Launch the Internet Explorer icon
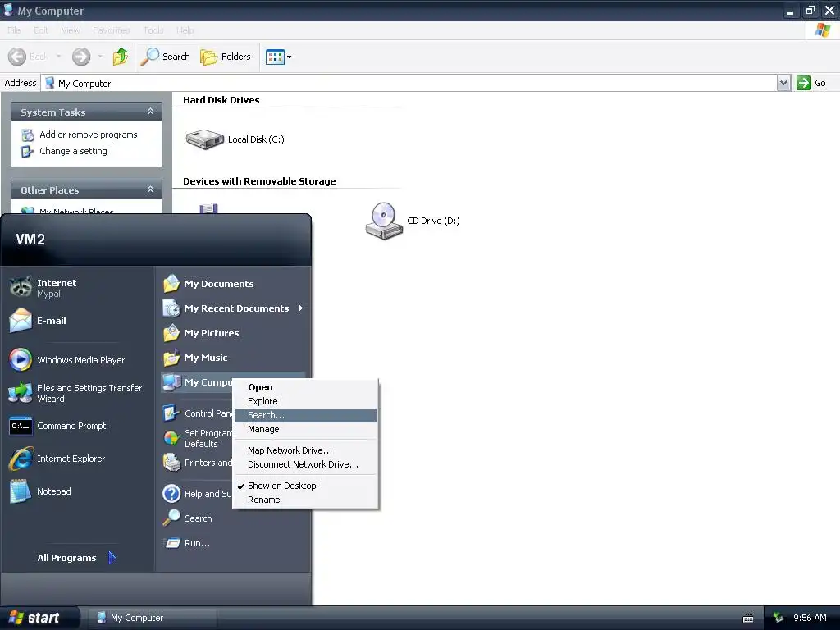Image resolution: width=840 pixels, height=630 pixels. (x=21, y=459)
